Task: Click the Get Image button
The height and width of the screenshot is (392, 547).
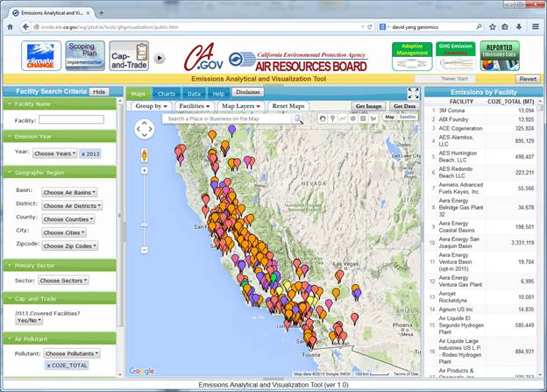Action: 368,106
